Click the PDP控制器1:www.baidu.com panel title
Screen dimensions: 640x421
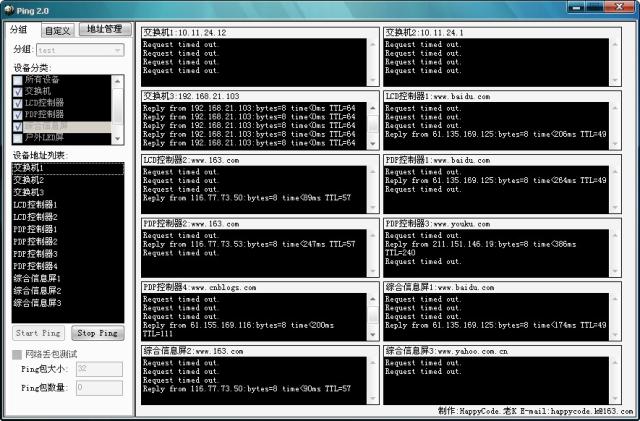pos(438,160)
